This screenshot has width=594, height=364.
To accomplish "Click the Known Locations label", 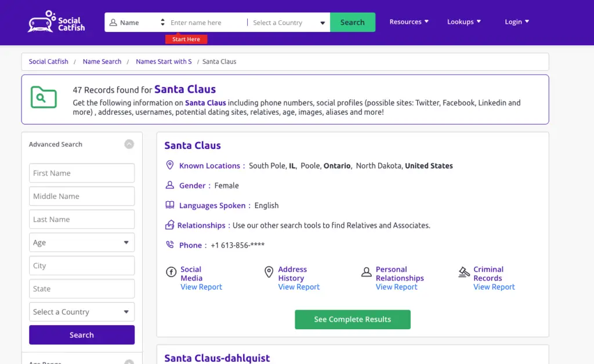I will tap(209, 166).
